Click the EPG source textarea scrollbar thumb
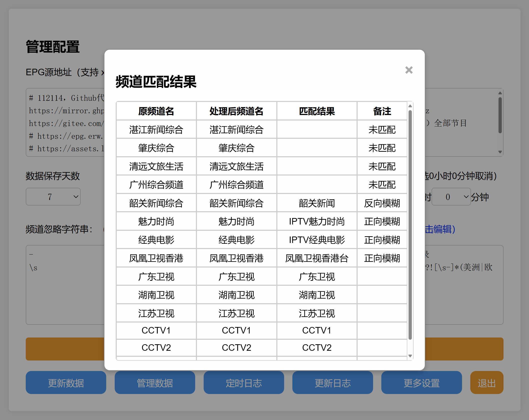The height and width of the screenshot is (420, 529). tap(500, 115)
